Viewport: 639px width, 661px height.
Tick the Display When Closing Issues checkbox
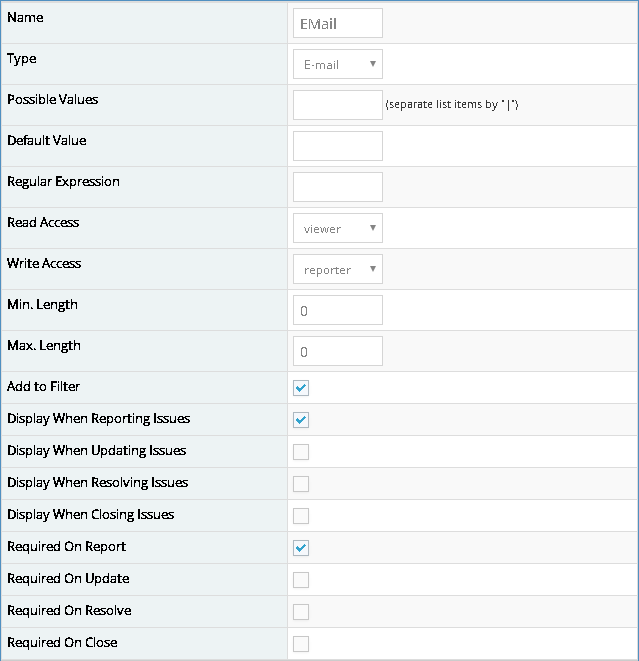301,516
